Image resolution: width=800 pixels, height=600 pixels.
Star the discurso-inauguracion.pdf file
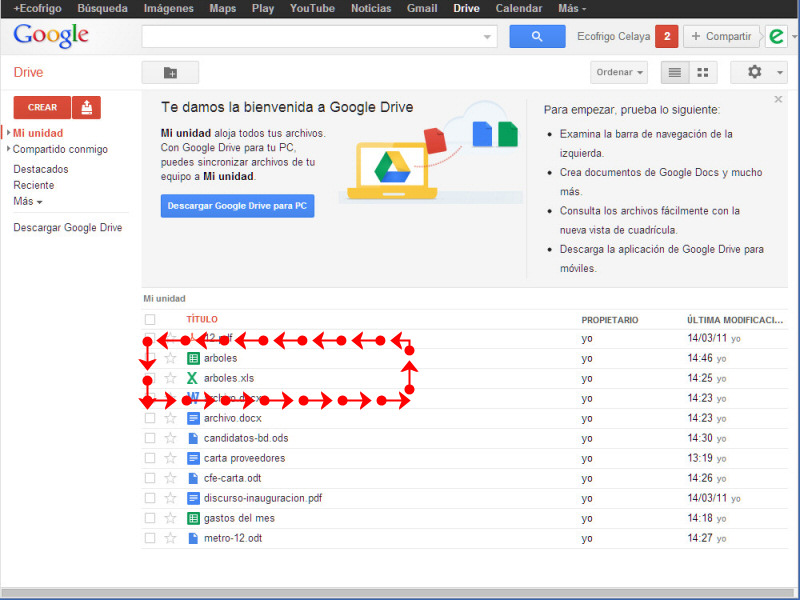tap(170, 498)
